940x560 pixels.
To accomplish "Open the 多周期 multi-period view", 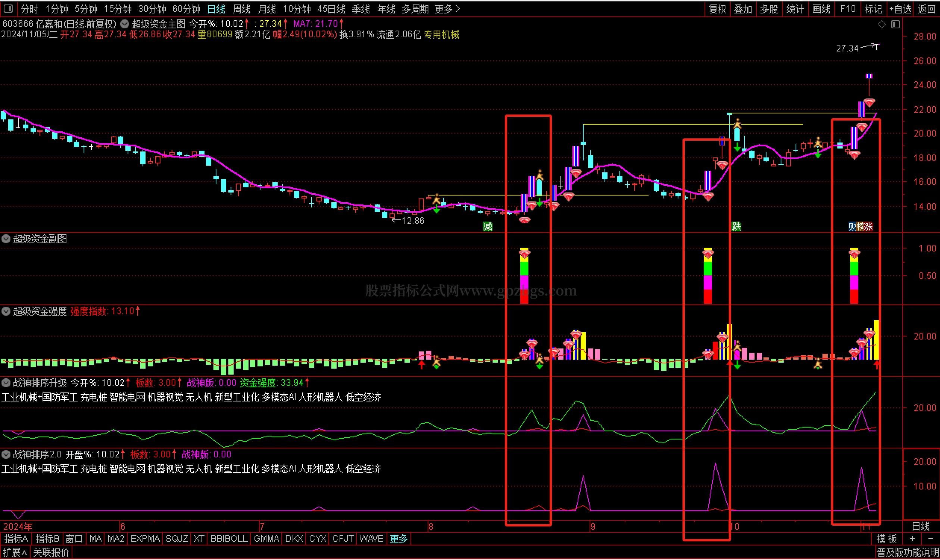I will (x=415, y=9).
